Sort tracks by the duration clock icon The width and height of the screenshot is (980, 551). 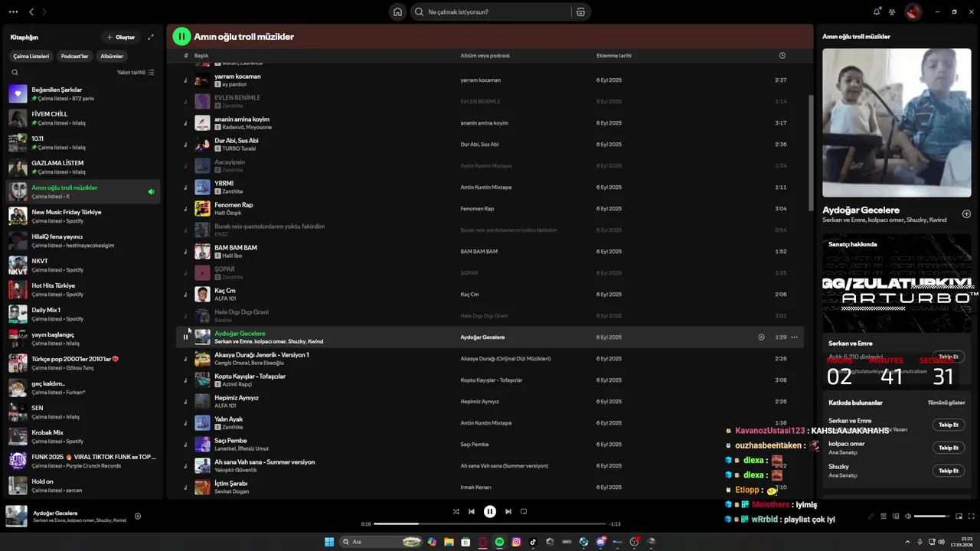click(782, 55)
